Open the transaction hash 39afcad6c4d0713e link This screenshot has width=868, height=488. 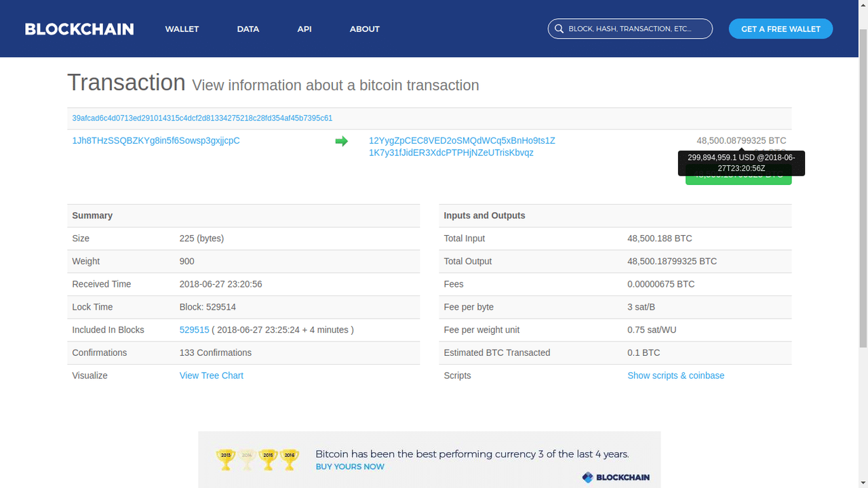(x=202, y=118)
